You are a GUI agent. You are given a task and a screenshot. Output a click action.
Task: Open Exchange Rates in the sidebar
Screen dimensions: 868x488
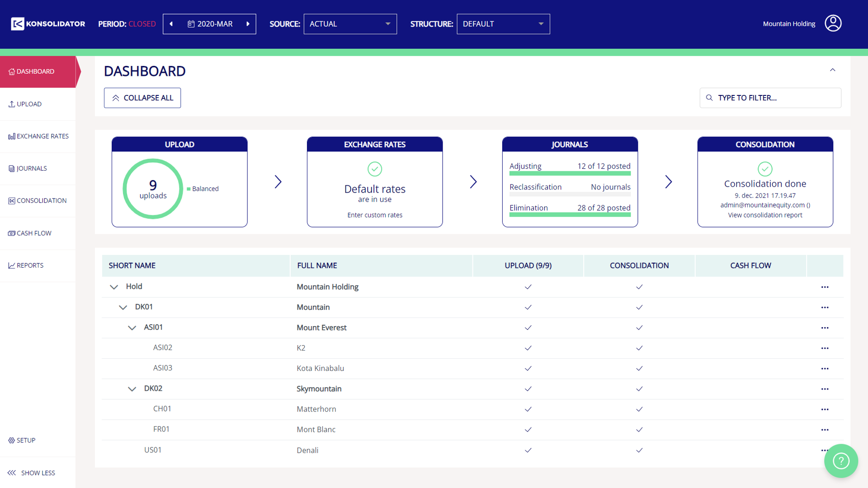38,136
